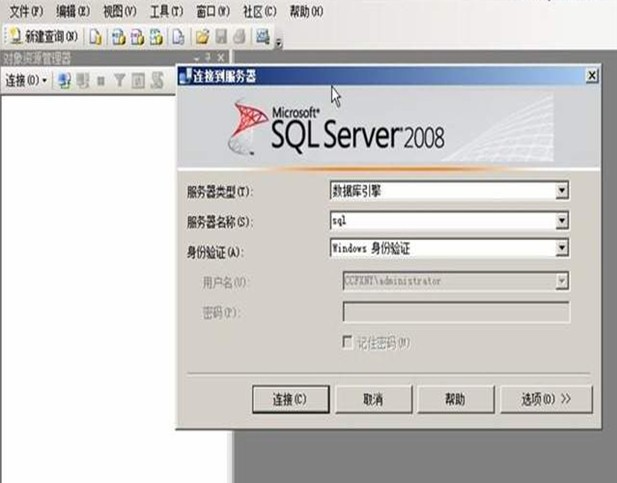Open the Help (帮助) menu
This screenshot has width=617, height=483.
pyautogui.click(x=307, y=11)
